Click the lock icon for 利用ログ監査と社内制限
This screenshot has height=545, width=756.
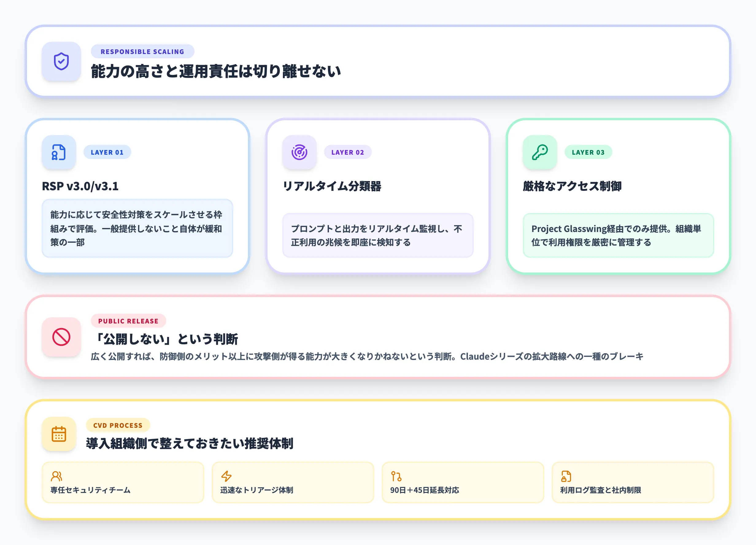point(566,476)
